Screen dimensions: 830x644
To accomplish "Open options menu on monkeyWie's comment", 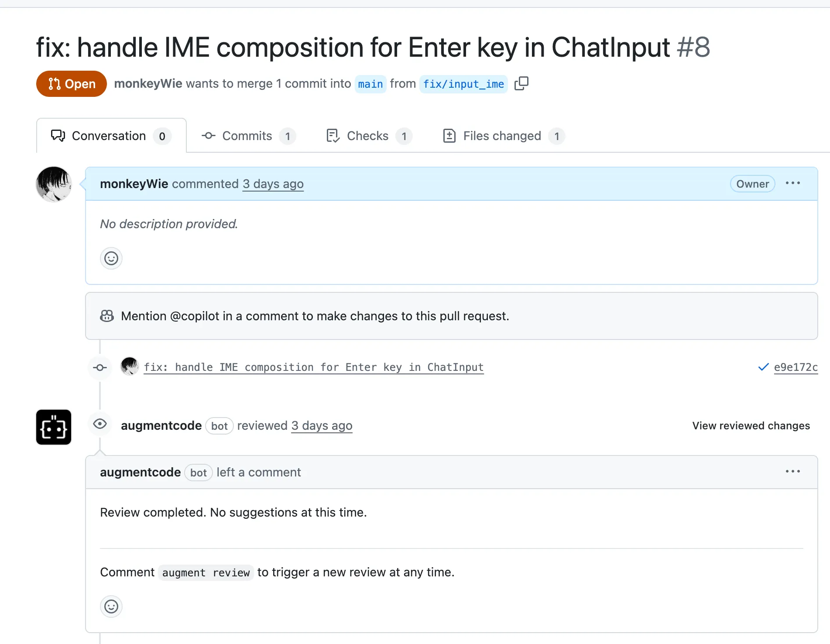I will [792, 183].
